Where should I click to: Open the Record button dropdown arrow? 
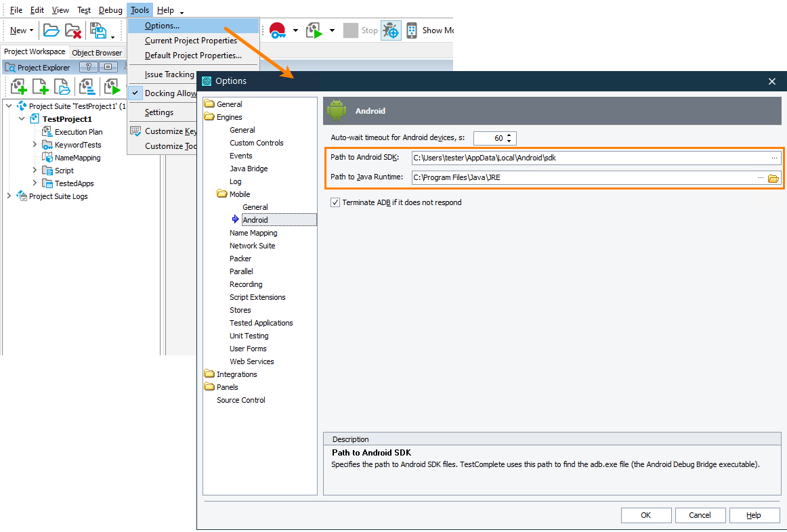pyautogui.click(x=295, y=30)
